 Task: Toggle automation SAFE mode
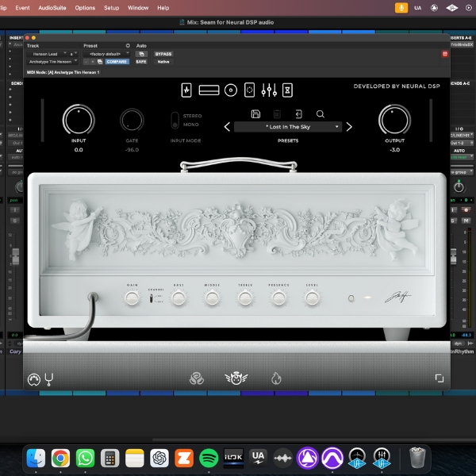point(141,62)
